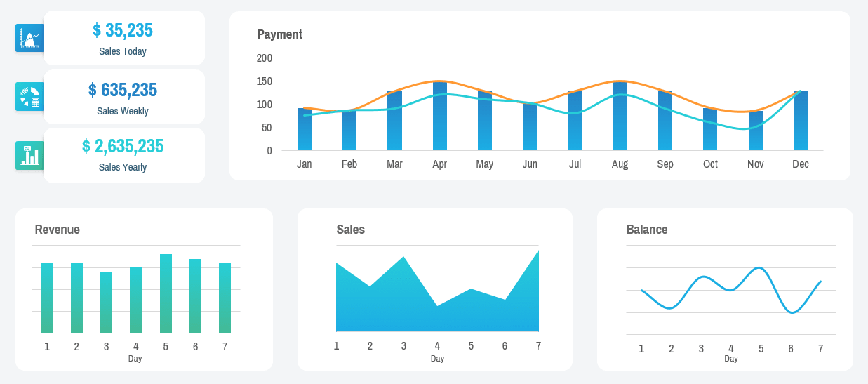Screen dimensions: 868x384
Task: Click the May bar in Payment chart
Action: (x=485, y=121)
